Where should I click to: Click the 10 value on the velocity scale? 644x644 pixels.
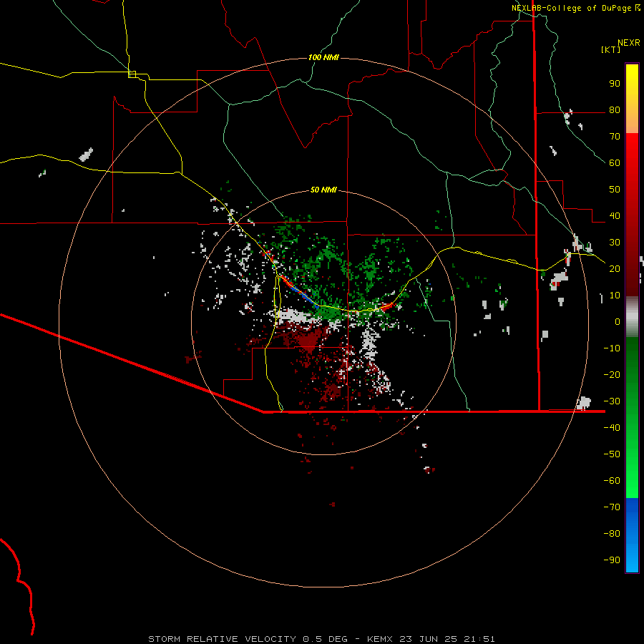[x=615, y=296]
